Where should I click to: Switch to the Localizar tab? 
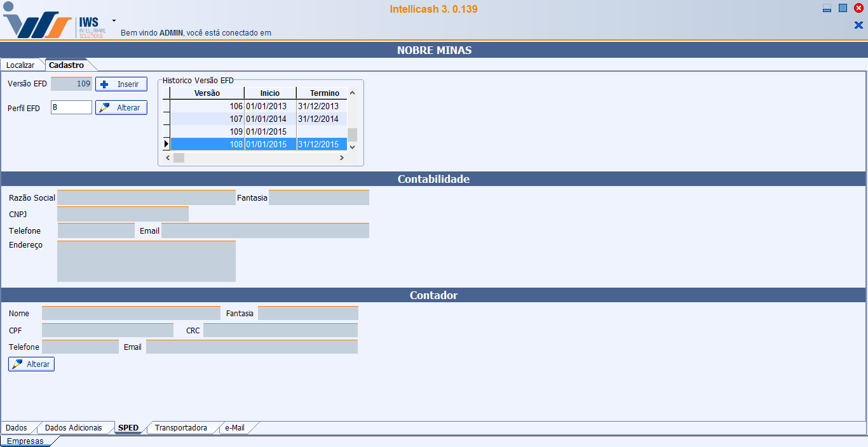pos(20,65)
